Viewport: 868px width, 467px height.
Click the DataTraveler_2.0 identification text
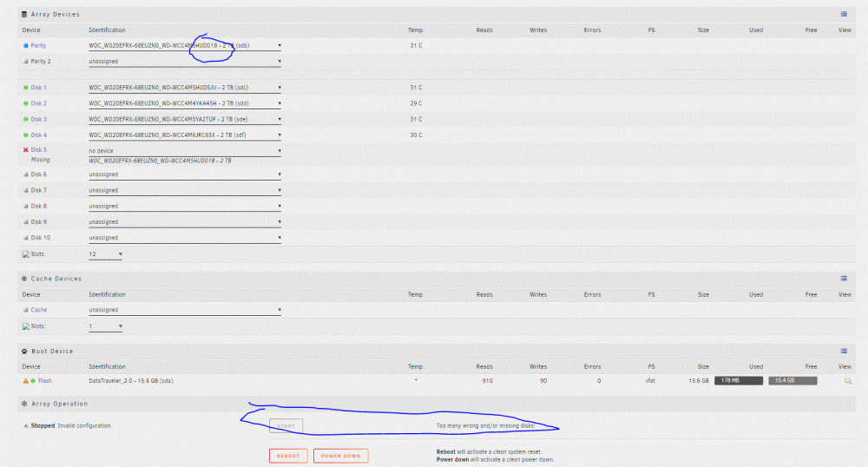(131, 381)
